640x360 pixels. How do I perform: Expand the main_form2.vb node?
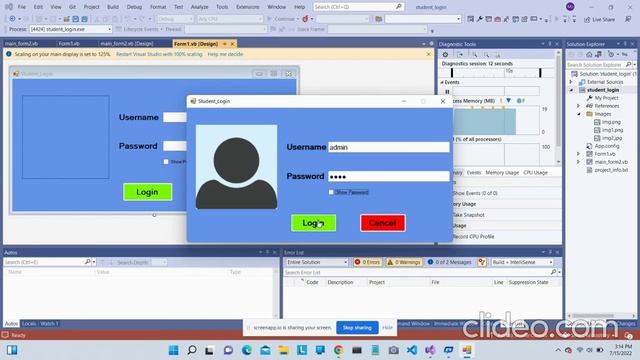coord(578,162)
